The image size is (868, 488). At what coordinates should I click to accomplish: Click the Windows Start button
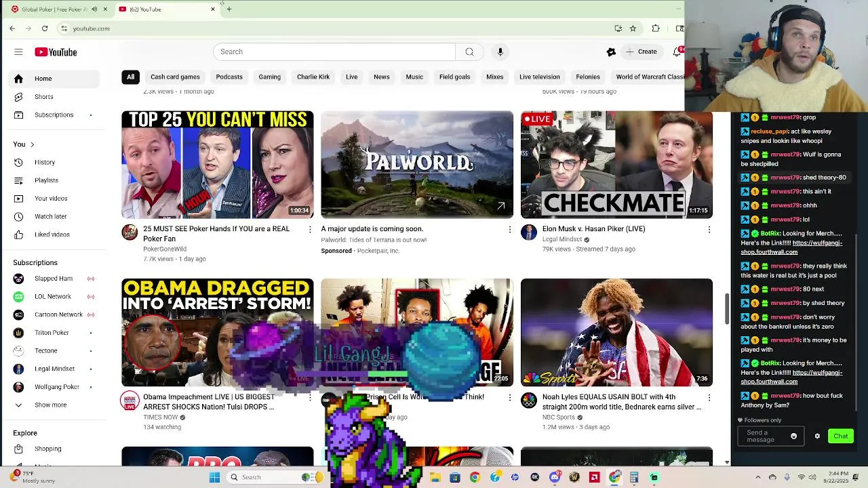(214, 477)
